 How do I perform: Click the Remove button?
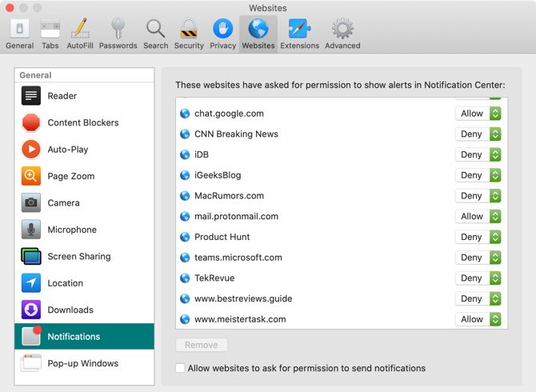click(x=202, y=345)
